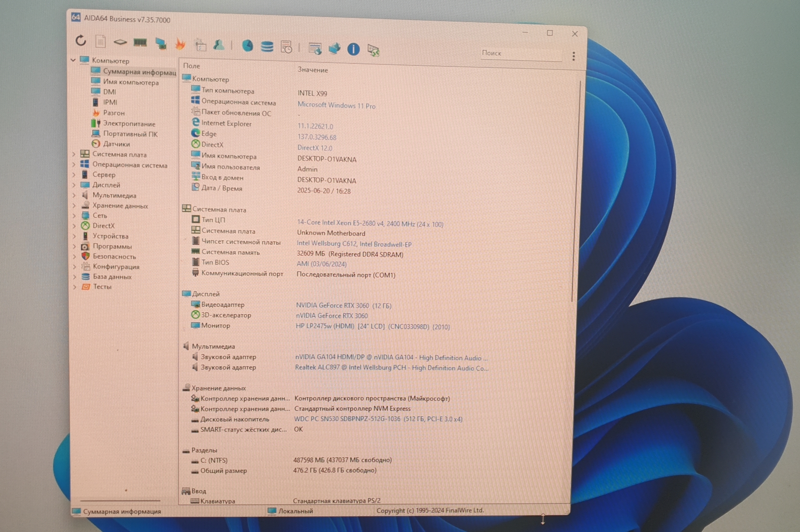Click the speaker icon next to Мультимедиа
This screenshot has height=532, width=800.
85,195
